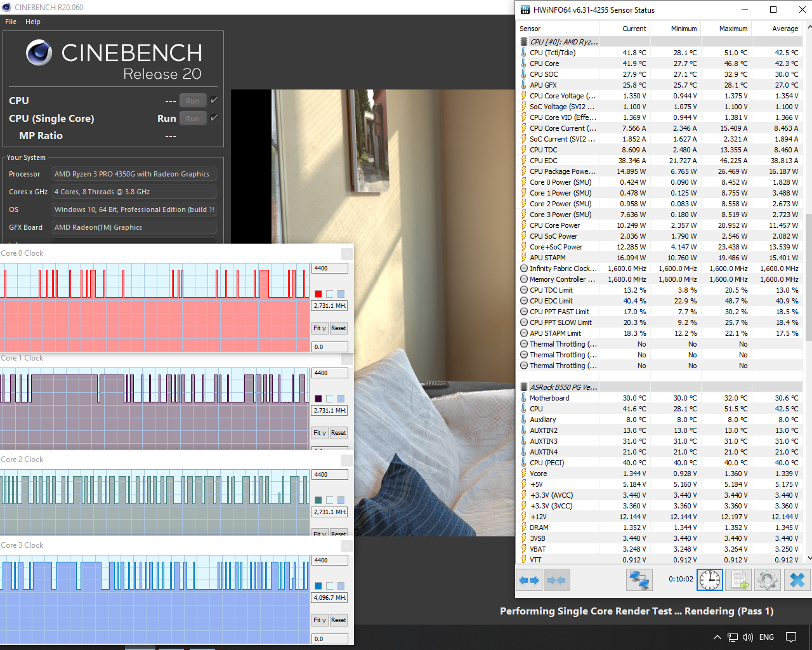
Task: Open HWiNFO sensor settings gear icon
Action: (x=768, y=580)
